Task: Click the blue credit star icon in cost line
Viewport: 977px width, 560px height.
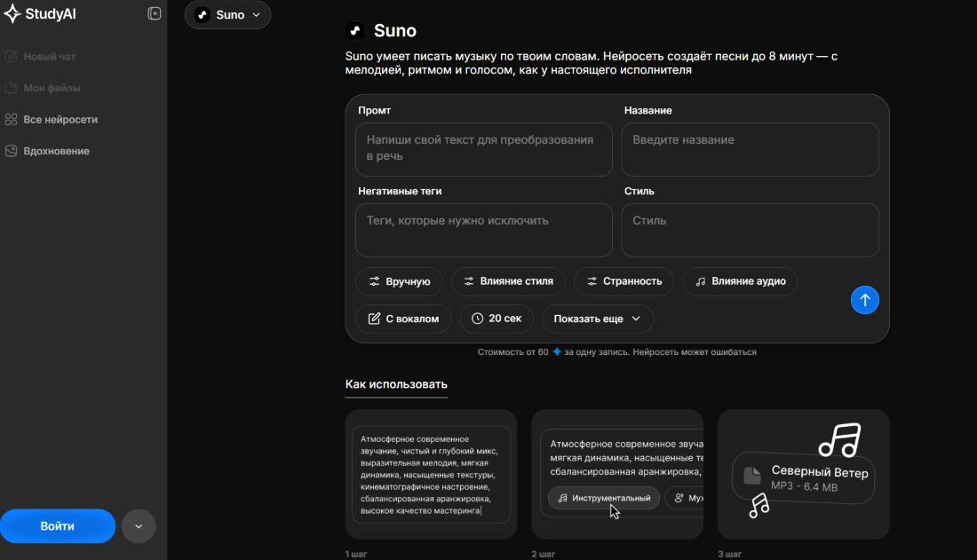Action: pos(557,352)
